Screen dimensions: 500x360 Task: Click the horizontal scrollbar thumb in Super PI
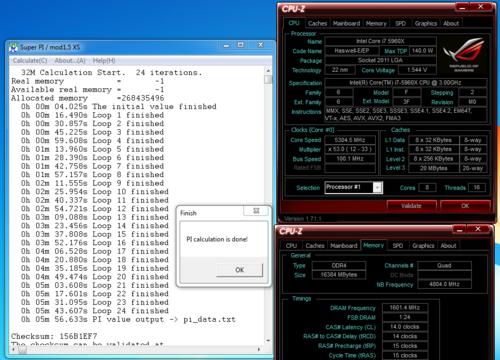click(22, 349)
